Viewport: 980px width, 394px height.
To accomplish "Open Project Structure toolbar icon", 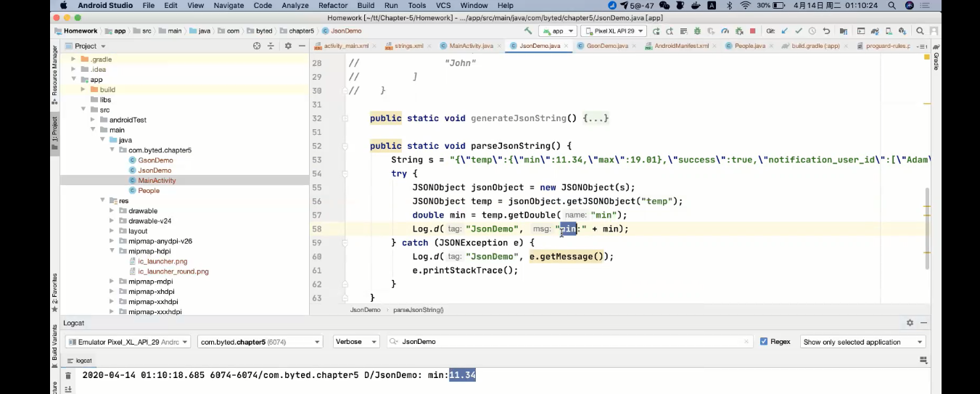I will [x=844, y=31].
